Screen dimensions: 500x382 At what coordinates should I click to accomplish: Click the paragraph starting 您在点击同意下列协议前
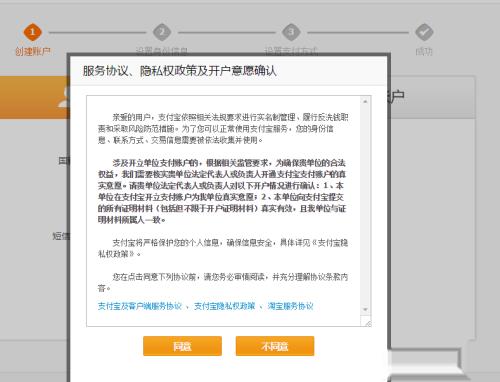tap(223, 282)
